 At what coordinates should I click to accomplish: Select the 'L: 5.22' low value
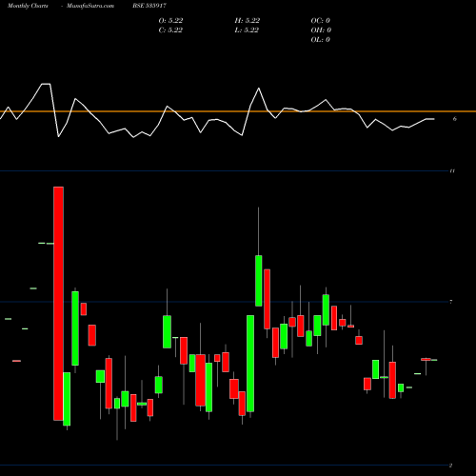247,30
